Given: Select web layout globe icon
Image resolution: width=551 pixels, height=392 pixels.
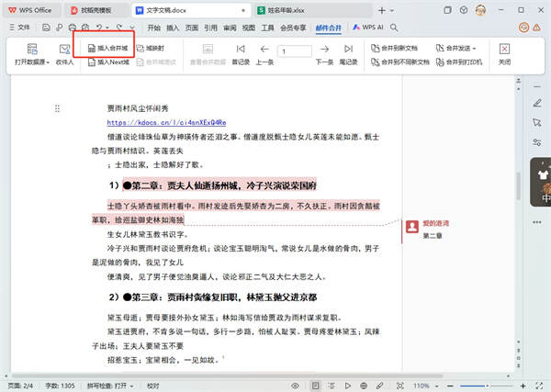Looking at the screenshot, I should click(364, 386).
